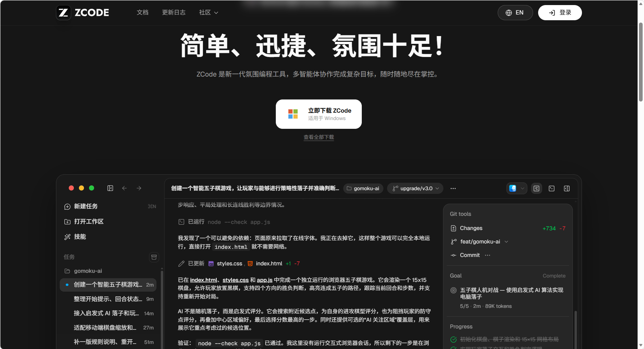
Task: Click the index.html link in summary
Action: (204, 280)
